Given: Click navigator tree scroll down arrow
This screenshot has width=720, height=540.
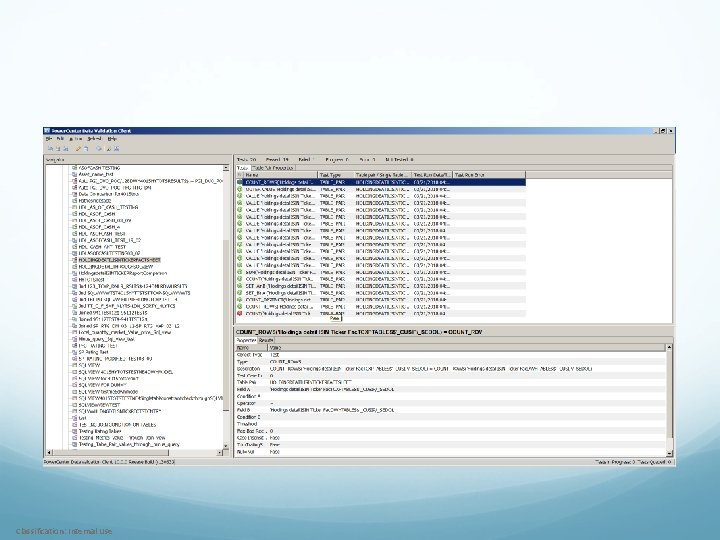Looking at the screenshot, I should [x=225, y=445].
